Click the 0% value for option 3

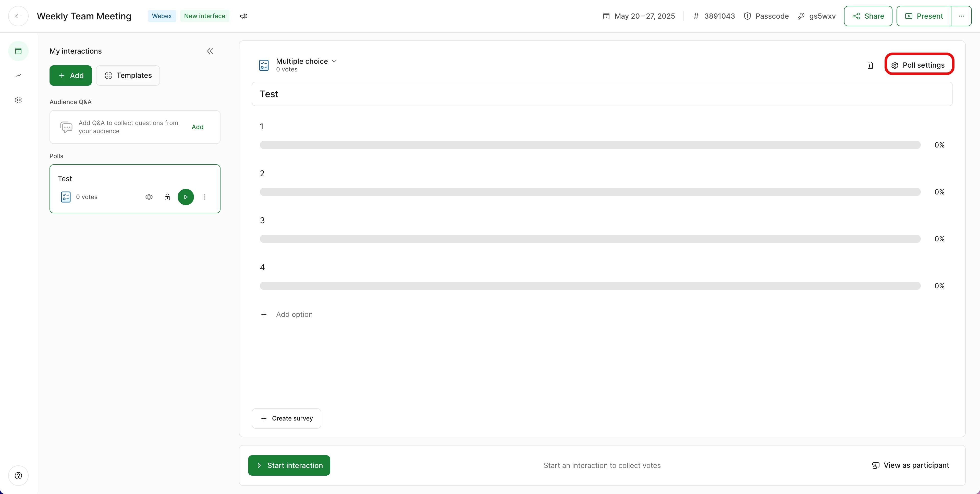939,239
